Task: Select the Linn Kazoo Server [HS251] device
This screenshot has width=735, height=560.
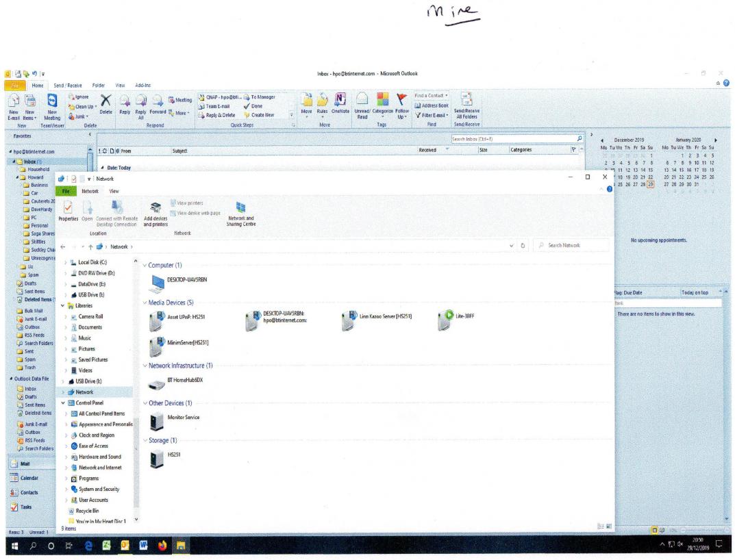Action: coord(377,320)
